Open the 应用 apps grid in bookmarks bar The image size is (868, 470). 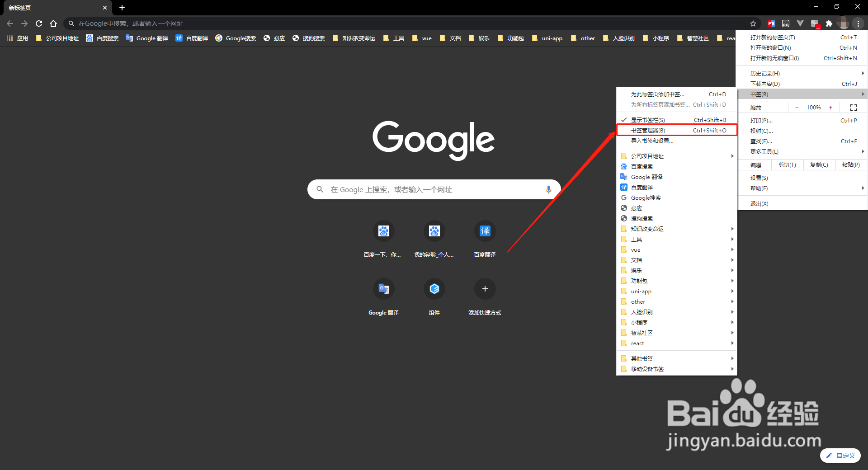pyautogui.click(x=17, y=38)
